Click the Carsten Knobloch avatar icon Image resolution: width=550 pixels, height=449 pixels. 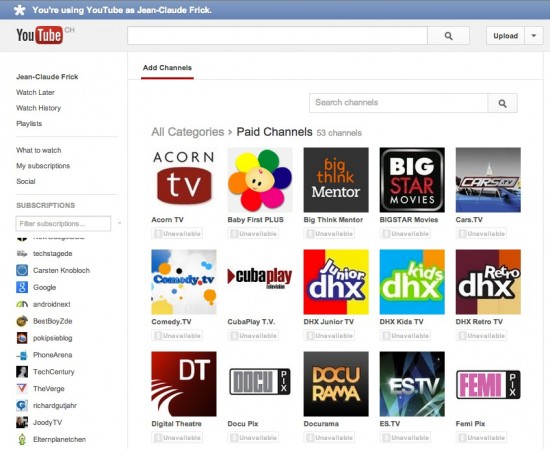pos(22,270)
